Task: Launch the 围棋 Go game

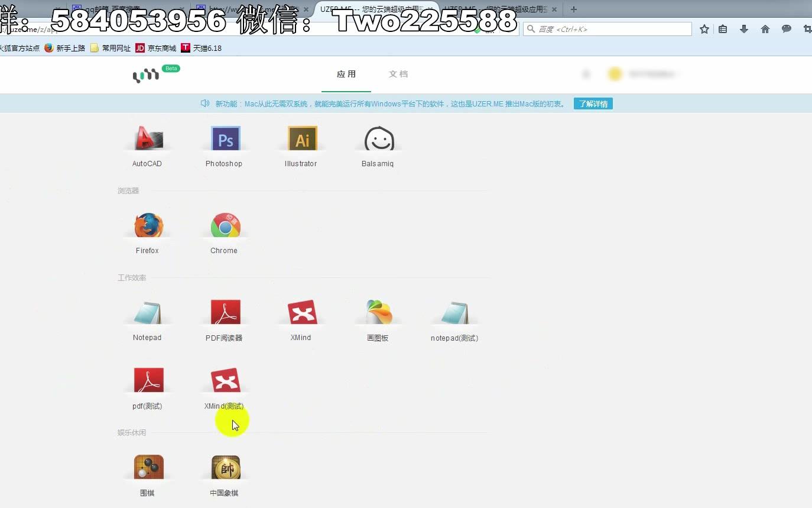Action: tap(148, 468)
